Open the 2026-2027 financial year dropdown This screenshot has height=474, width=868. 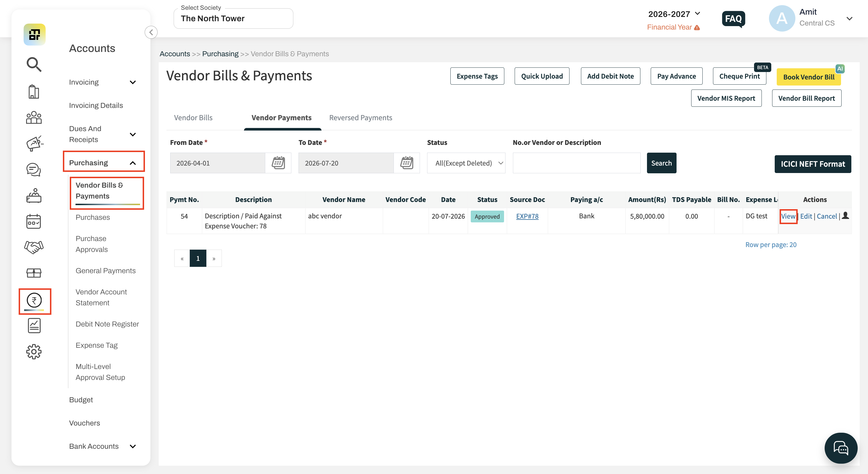pyautogui.click(x=674, y=14)
